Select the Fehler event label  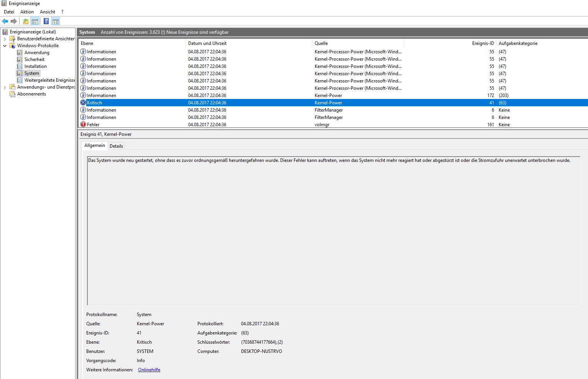(x=93, y=125)
